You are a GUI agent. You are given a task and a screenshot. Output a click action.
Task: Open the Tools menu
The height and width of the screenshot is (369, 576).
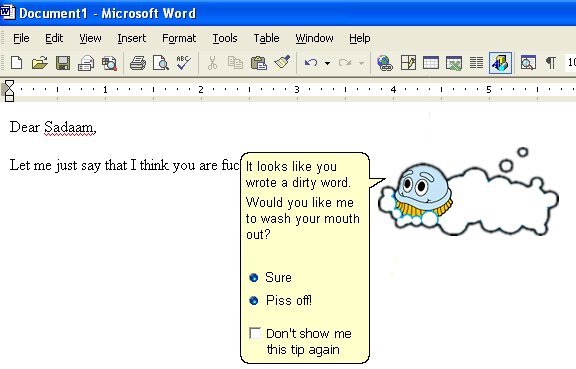[225, 38]
